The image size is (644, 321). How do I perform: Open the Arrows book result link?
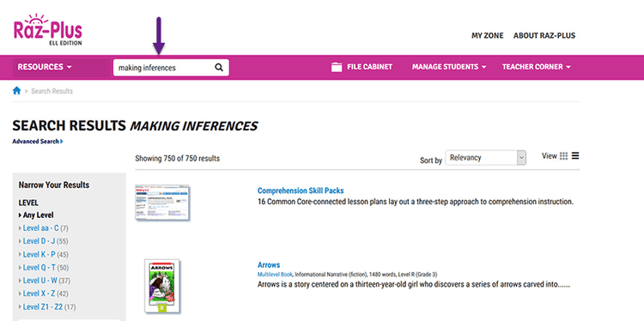tap(269, 265)
